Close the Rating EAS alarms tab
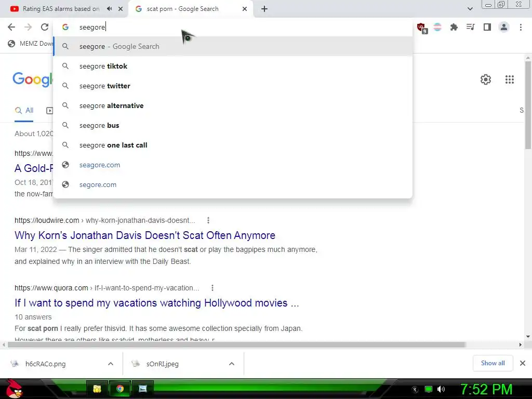The width and height of the screenshot is (532, 399). [x=121, y=9]
